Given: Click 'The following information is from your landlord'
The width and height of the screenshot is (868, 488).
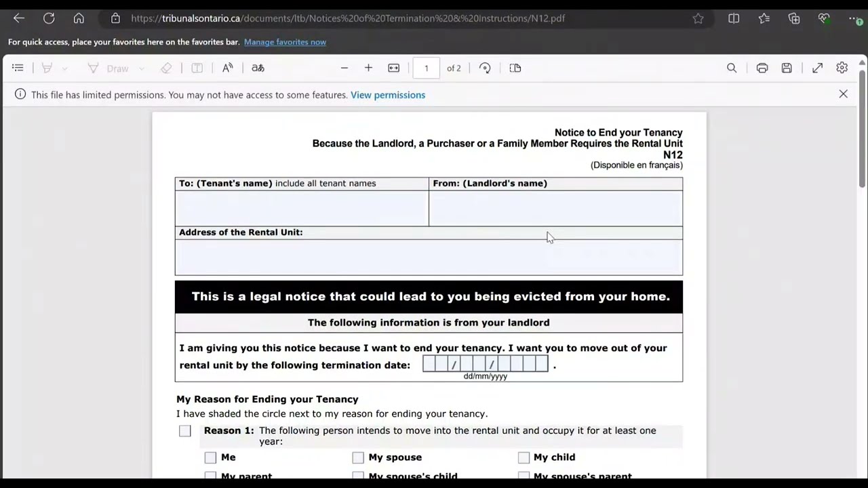Looking at the screenshot, I should [429, 323].
